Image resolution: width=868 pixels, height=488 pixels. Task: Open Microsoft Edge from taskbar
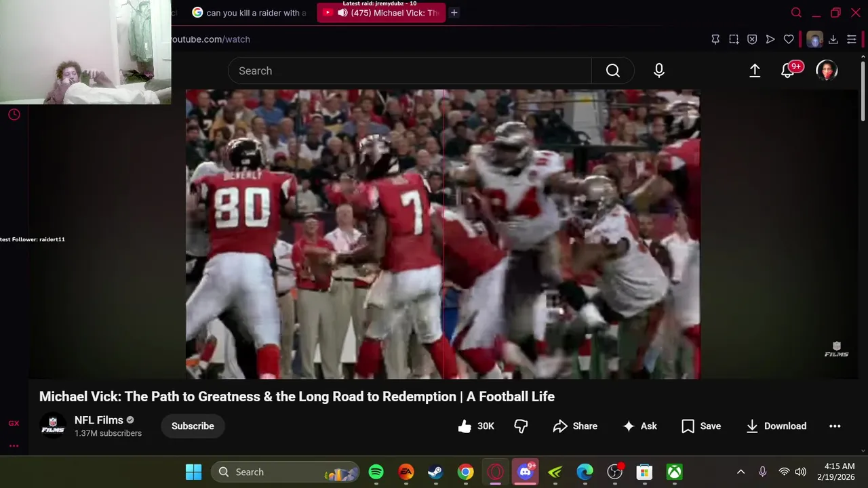(585, 472)
